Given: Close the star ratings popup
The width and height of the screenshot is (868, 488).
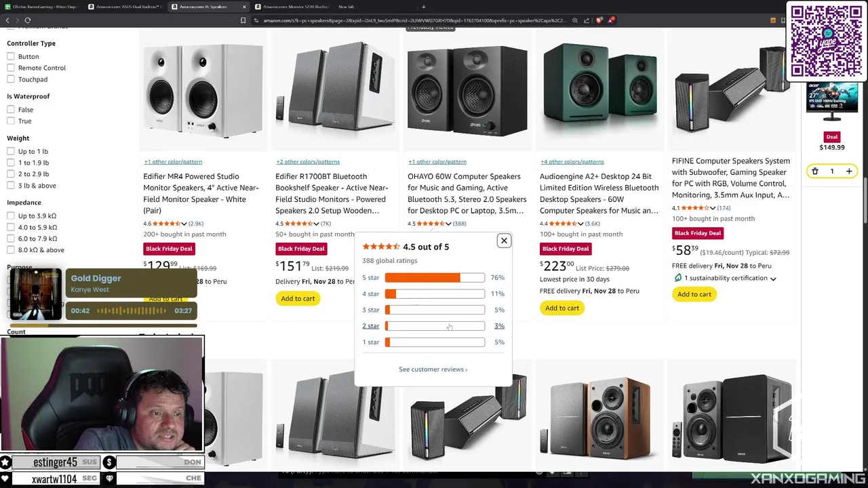Looking at the screenshot, I should (504, 241).
